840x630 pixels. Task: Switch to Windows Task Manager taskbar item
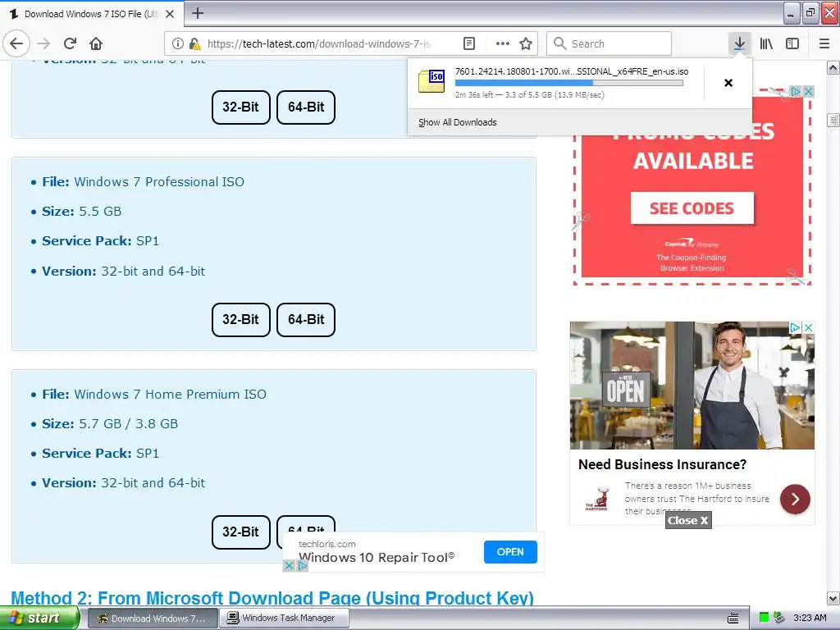click(x=285, y=618)
